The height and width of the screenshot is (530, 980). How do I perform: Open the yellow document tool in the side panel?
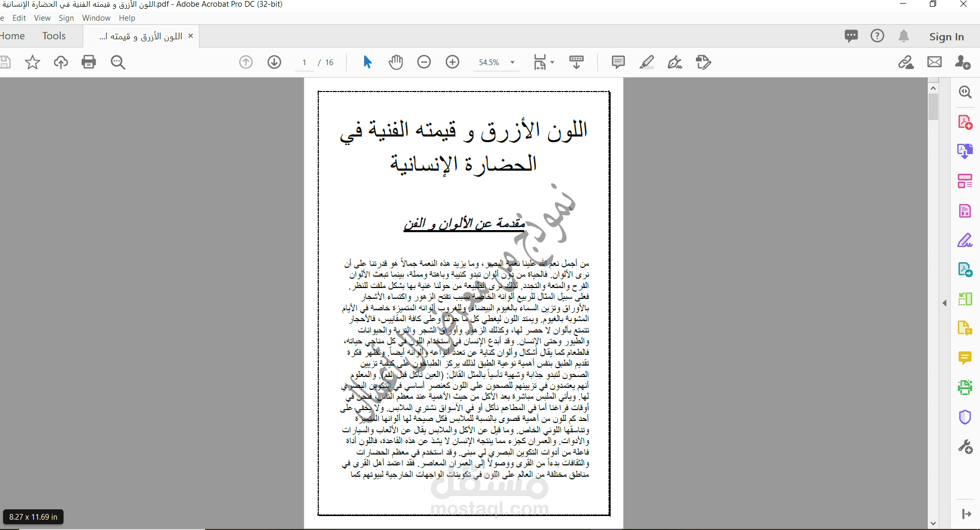coord(965,328)
